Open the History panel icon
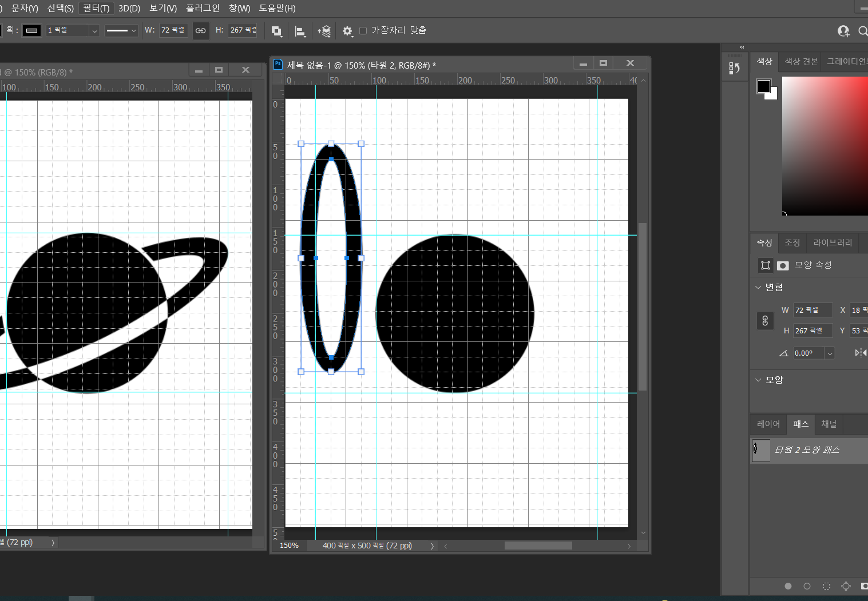The width and height of the screenshot is (868, 601). point(735,68)
